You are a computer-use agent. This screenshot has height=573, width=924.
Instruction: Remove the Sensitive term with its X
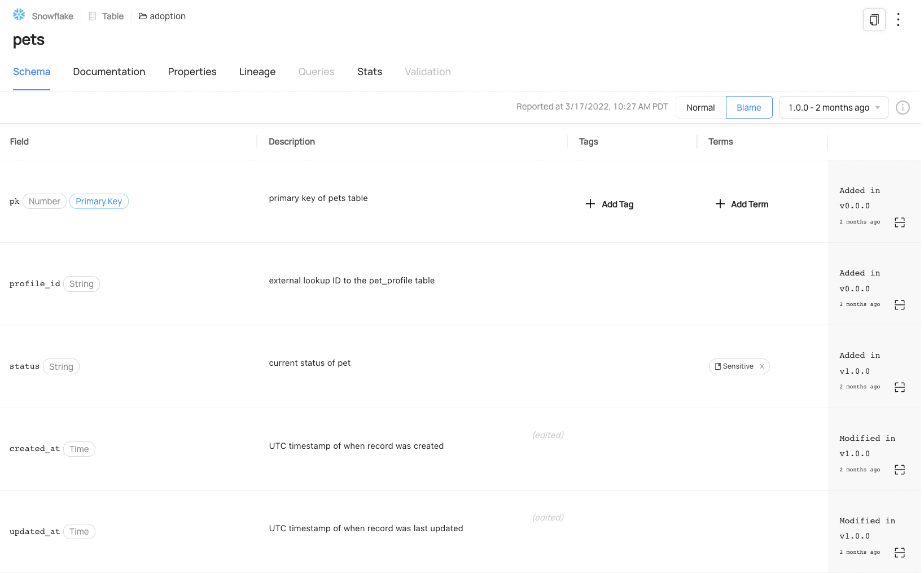[762, 366]
